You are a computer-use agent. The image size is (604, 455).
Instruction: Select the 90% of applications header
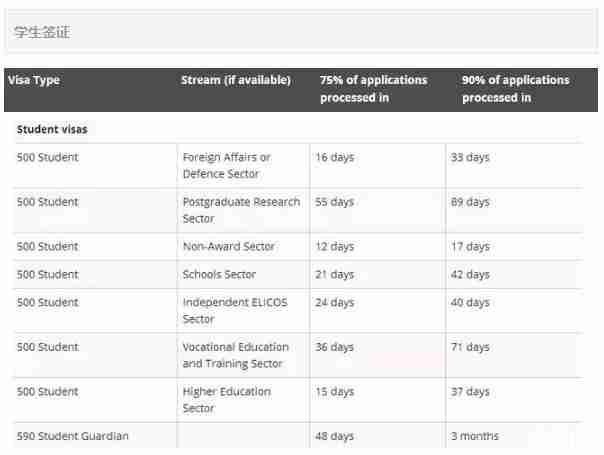click(x=515, y=89)
